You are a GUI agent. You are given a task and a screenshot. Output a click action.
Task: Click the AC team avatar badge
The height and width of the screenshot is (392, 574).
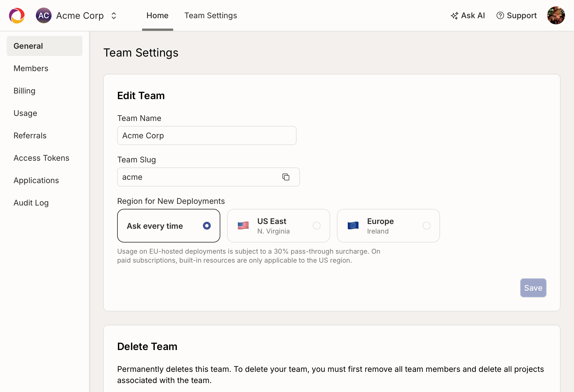click(43, 15)
